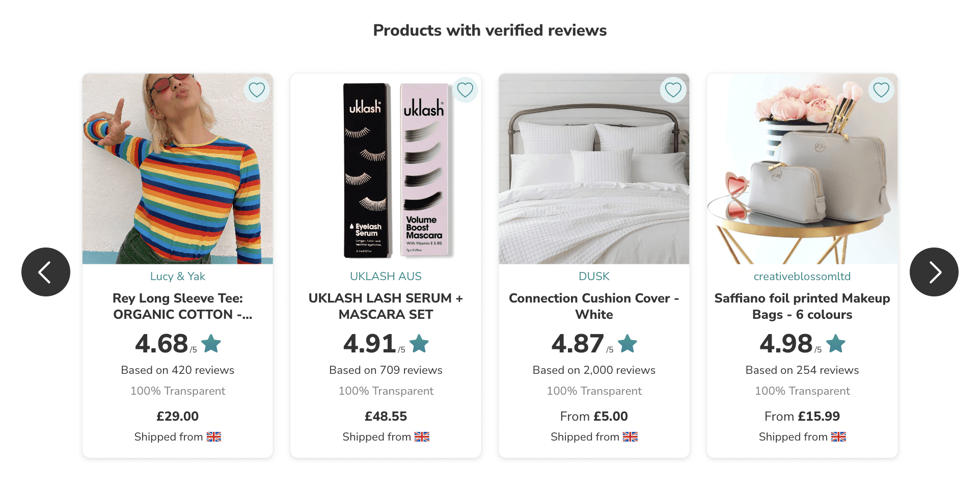Viewport: 980px width, 493px height.
Task: Toggle wishlist heart on UKLASH Lash Serum set
Action: click(x=465, y=90)
